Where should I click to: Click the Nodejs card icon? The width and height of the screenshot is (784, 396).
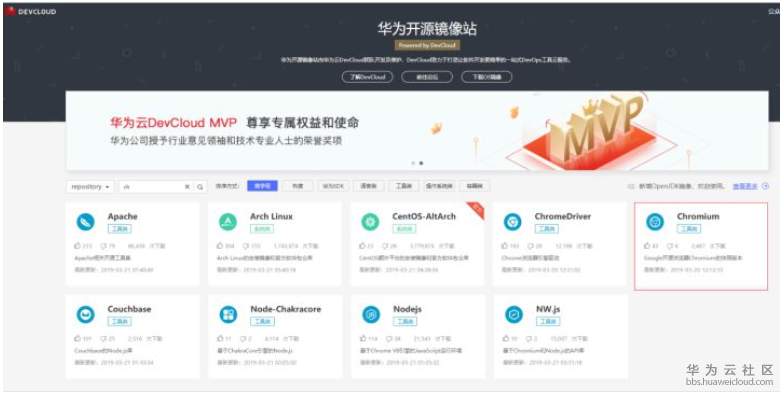click(371, 314)
